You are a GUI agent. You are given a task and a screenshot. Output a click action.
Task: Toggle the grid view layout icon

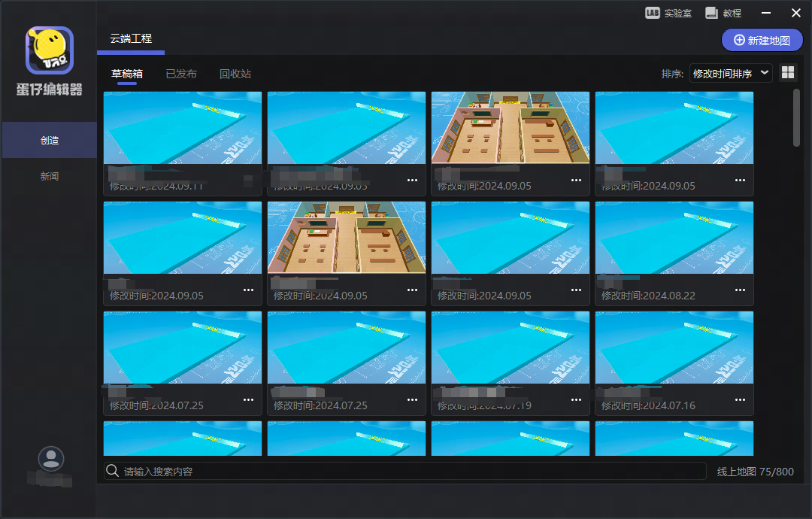pos(788,72)
